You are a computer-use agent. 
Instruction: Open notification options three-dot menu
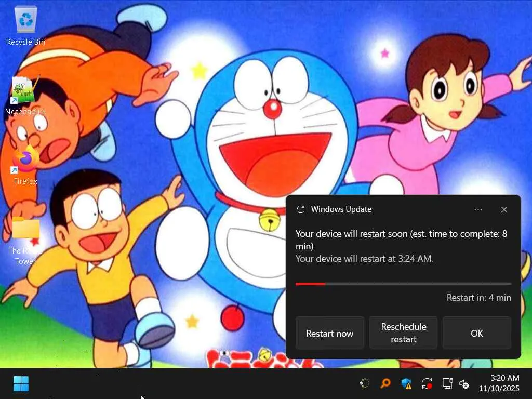pos(478,210)
